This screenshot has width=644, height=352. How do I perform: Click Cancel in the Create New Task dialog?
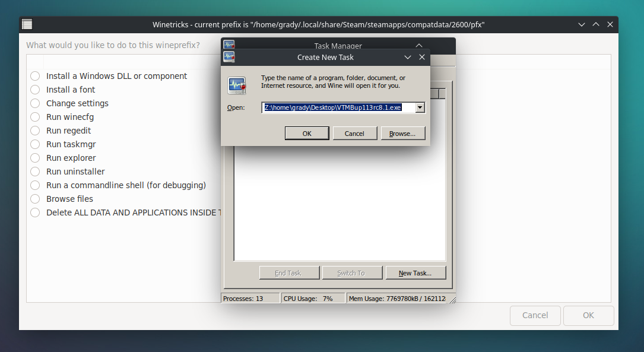pos(354,134)
